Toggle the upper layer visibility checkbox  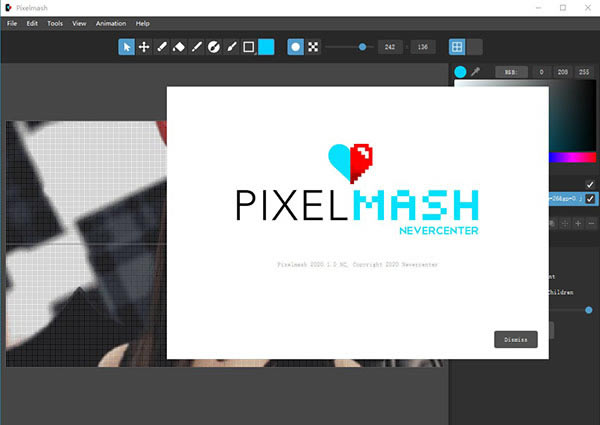point(590,185)
